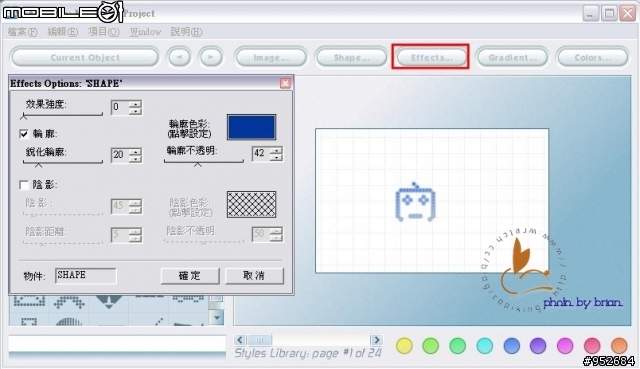Click the 輪廓色彩 blue color swatch
Viewport: 640px width, 369px height.
251,127
